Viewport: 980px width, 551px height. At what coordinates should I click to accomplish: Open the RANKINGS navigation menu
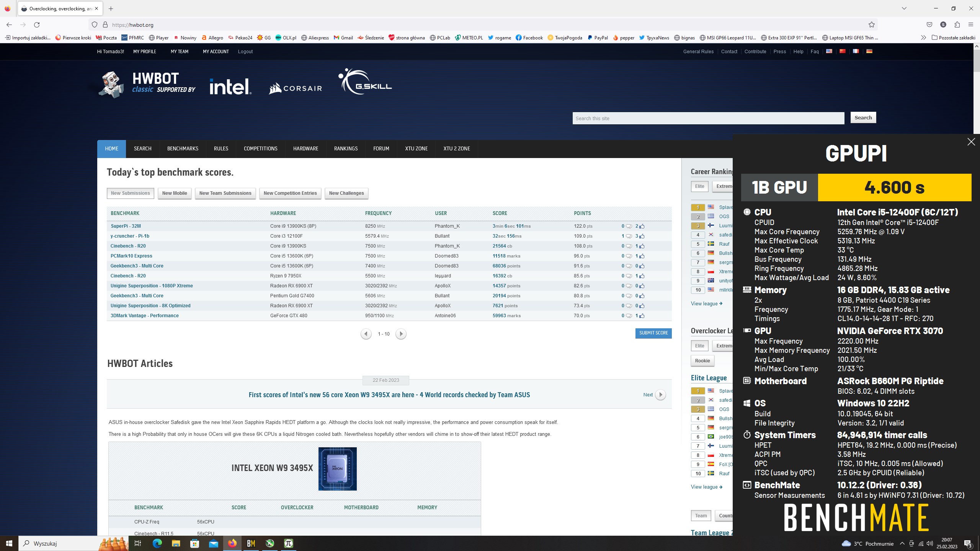coord(346,149)
